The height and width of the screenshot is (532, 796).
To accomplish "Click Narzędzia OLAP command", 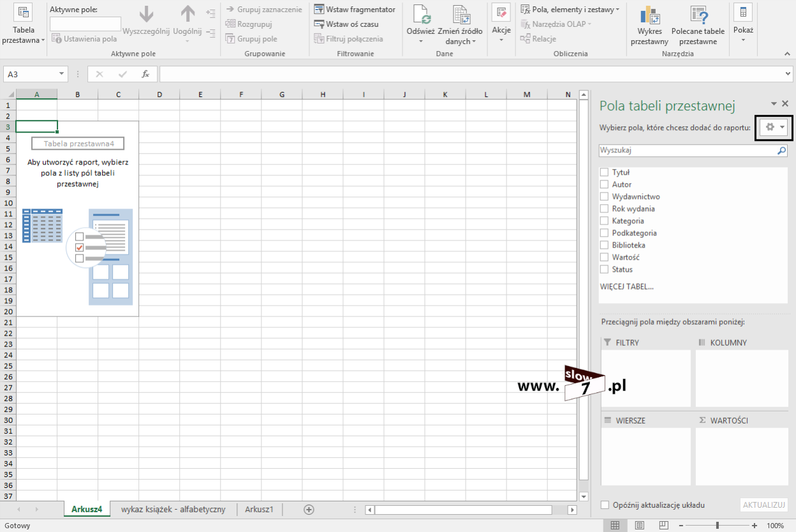I will pyautogui.click(x=556, y=24).
